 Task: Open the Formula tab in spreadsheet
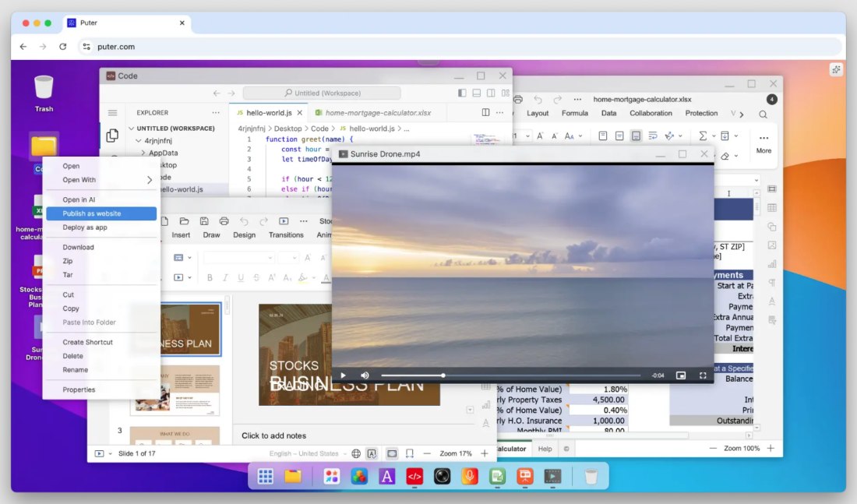click(575, 113)
